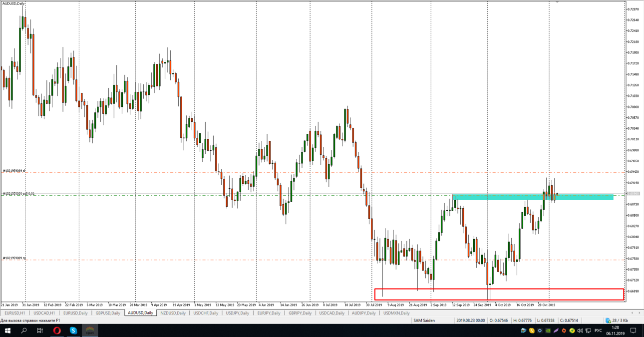Screen dimensions: 644x337
Task: Click the #1021959089 sl order line label
Action: [x=14, y=171]
